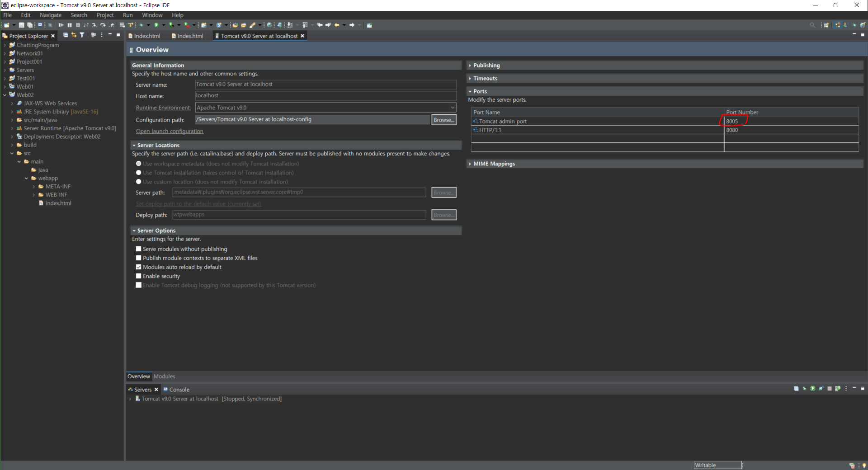
Task: Check Publish module contexts to separate XML files
Action: pos(139,258)
